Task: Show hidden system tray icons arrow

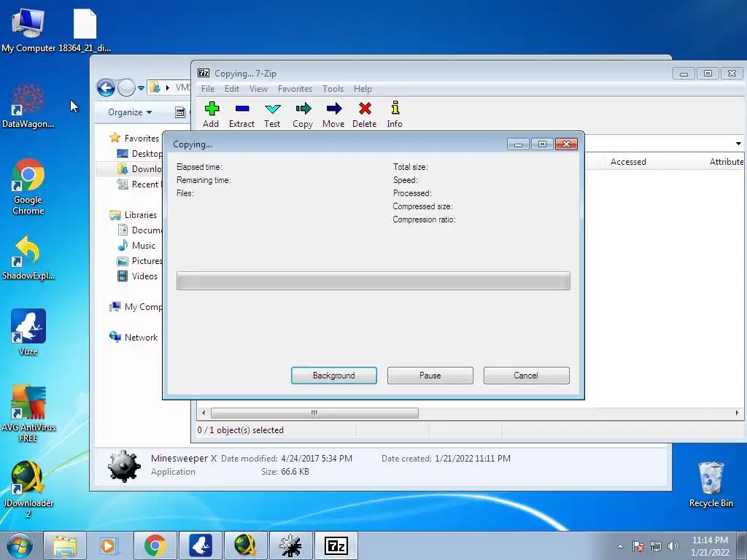Action: tap(620, 546)
